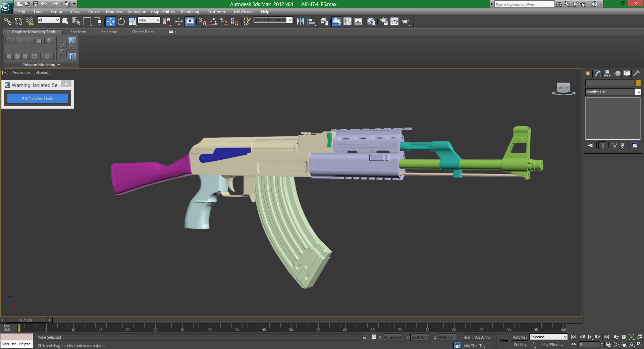Activate the Select and Rotate tool
Viewport: 644px width, 349px height.
click(x=121, y=21)
